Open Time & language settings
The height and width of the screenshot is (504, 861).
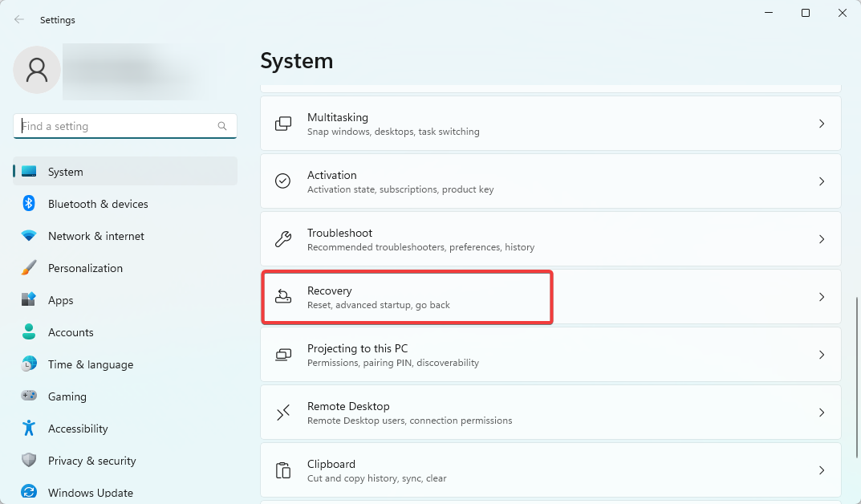coord(125,364)
